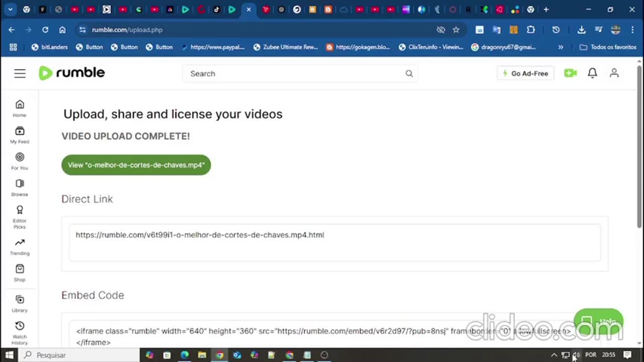Open the bitLanders bookmark

[49, 47]
